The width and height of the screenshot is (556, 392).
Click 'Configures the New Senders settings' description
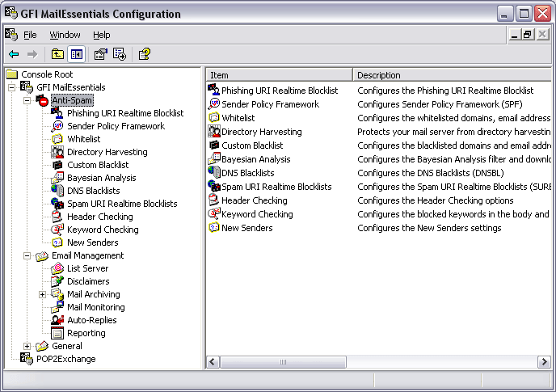429,228
